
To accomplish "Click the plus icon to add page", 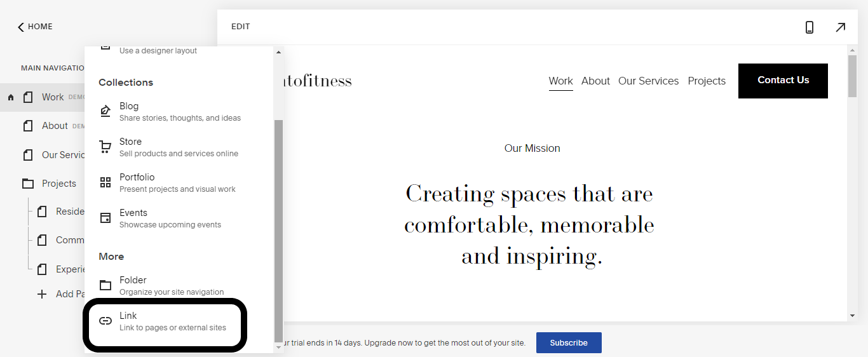I will tap(42, 294).
